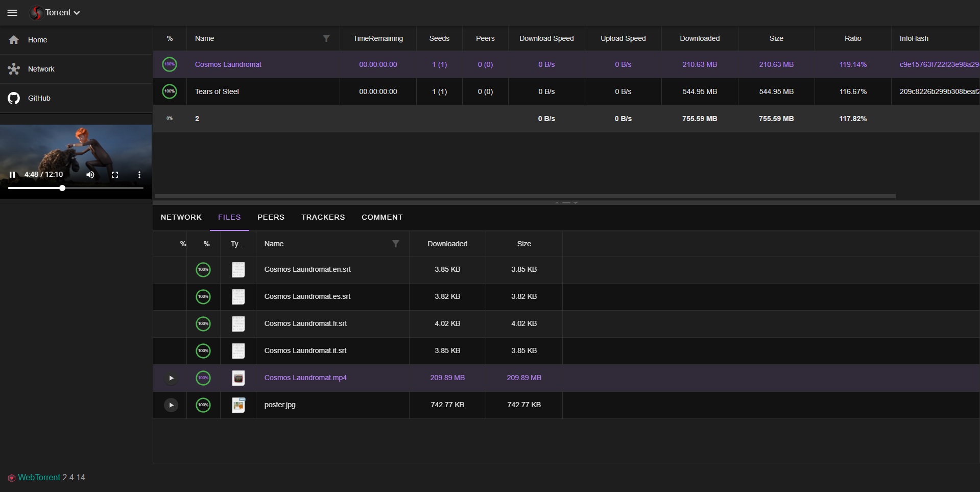Select Cosmos Laundromat.mp4 file name

pos(305,378)
